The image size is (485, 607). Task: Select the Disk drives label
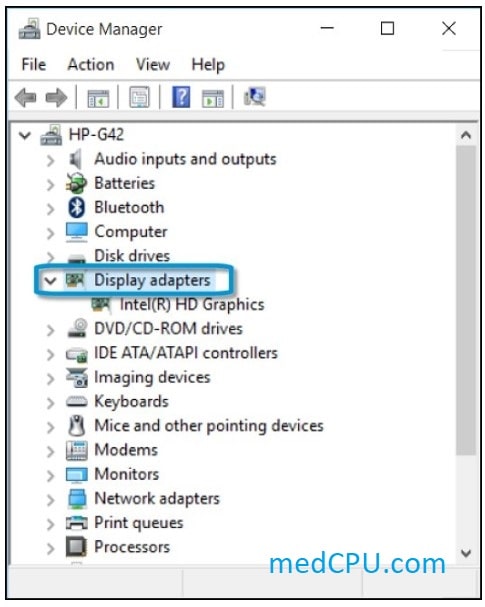pyautogui.click(x=132, y=255)
